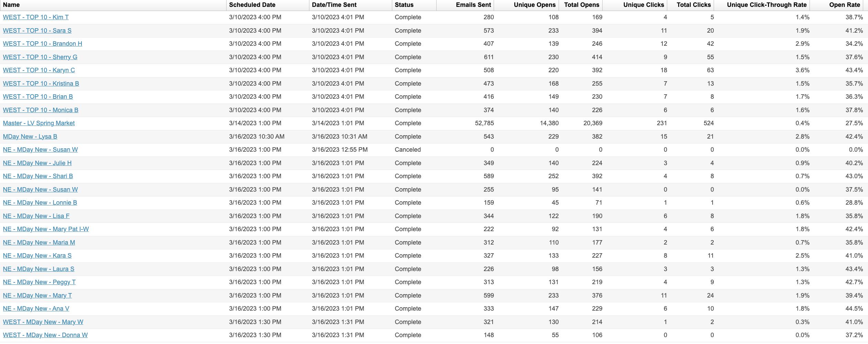Open WEST - MDay New - Donna W

pos(45,335)
